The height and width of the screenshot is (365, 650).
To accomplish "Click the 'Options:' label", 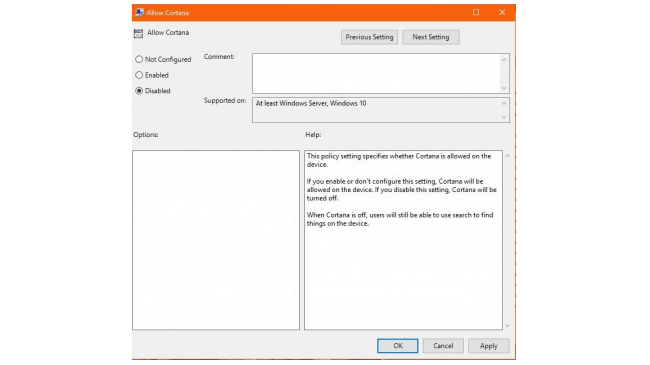I will point(146,135).
